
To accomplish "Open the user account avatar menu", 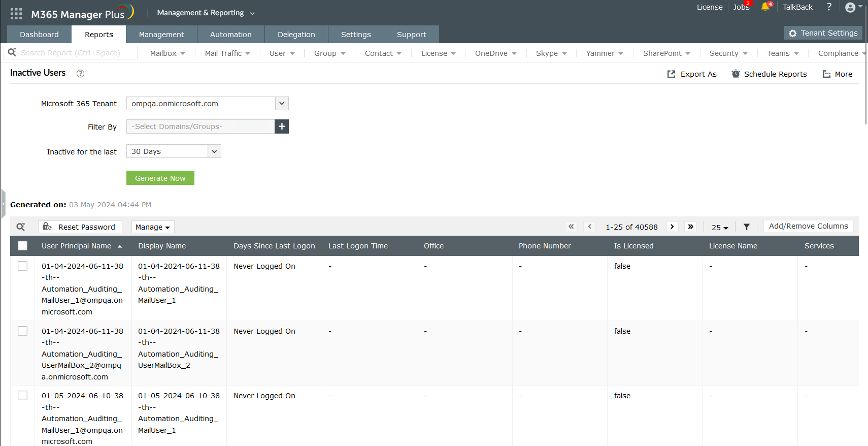I will click(x=853, y=7).
